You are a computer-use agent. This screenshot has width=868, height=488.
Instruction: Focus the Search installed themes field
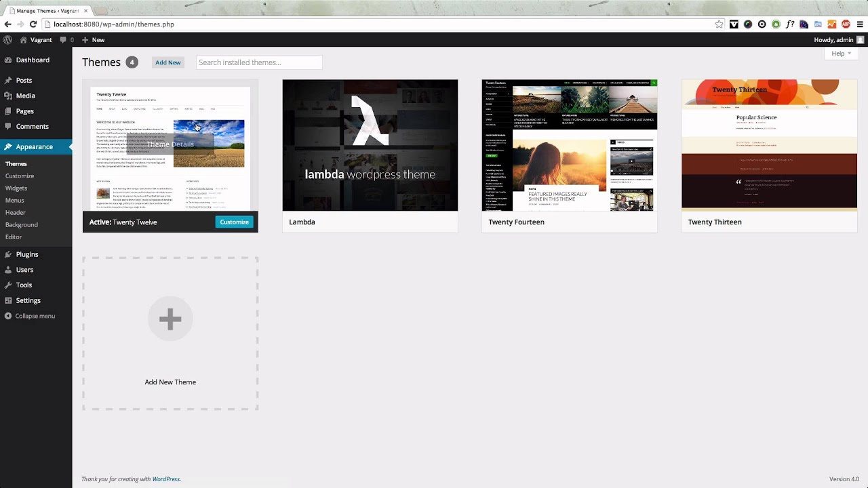click(x=259, y=62)
